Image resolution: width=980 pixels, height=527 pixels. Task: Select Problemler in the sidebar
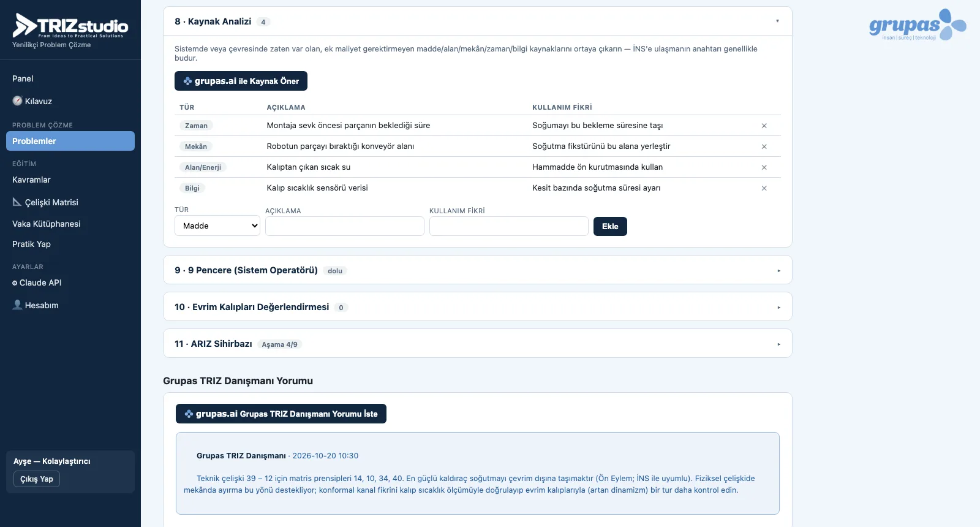coord(70,141)
